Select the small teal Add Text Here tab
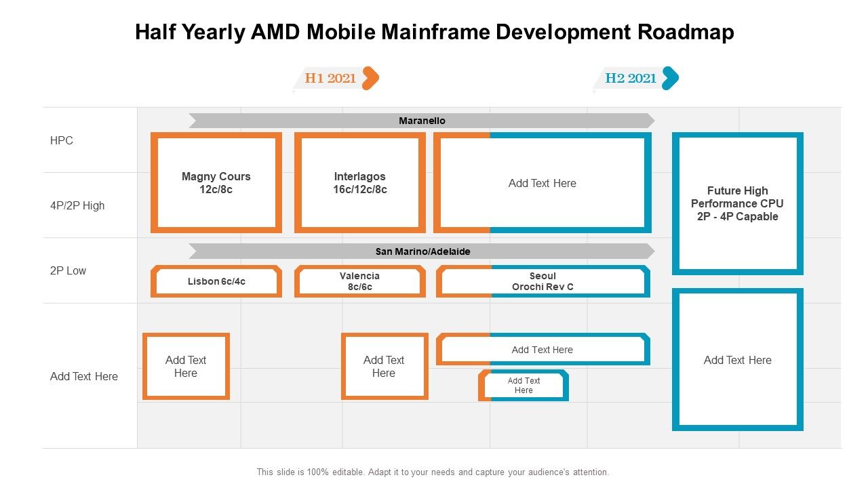 (x=524, y=385)
